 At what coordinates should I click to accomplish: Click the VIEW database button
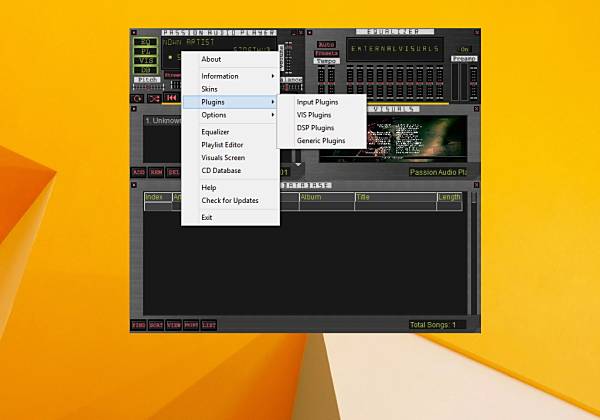(174, 325)
